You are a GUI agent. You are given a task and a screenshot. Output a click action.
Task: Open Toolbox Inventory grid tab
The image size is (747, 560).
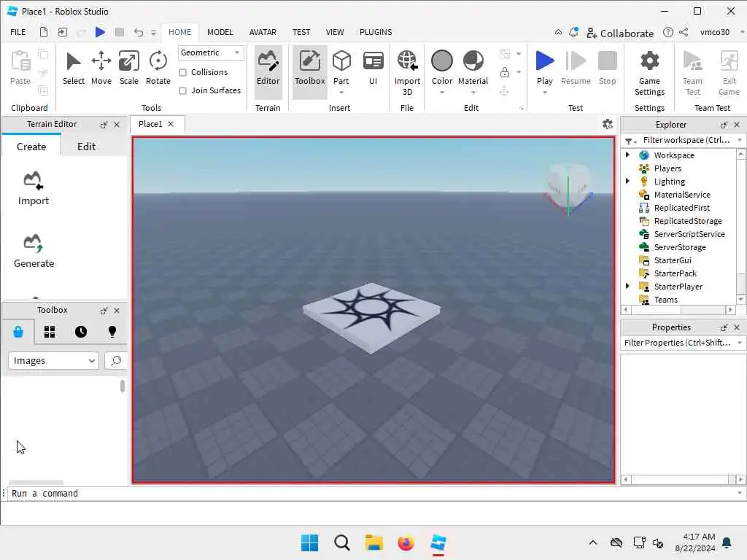point(50,332)
